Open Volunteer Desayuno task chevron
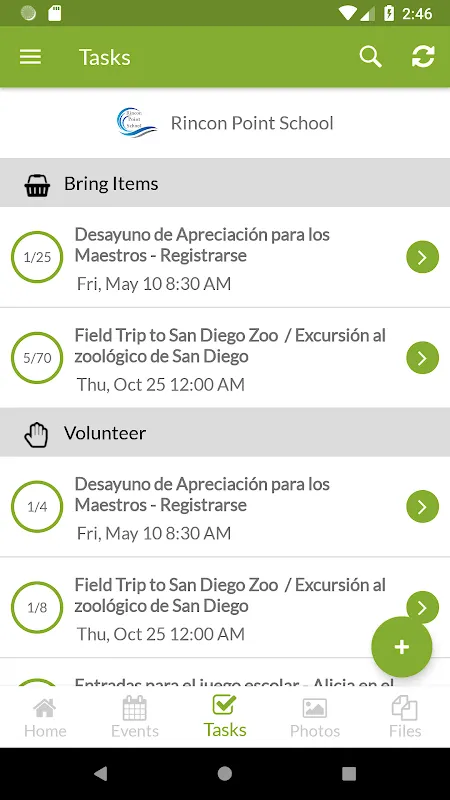Viewport: 450px width, 800px height. (x=422, y=506)
